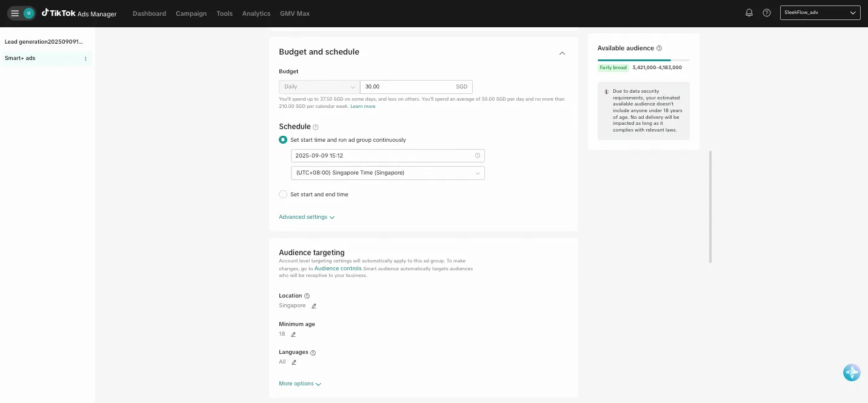This screenshot has height=403, width=868.
Task: Click the Singapore location value
Action: point(292,306)
